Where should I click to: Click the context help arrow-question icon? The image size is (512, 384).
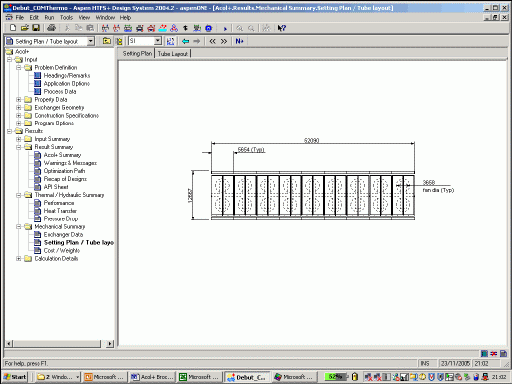click(282, 28)
